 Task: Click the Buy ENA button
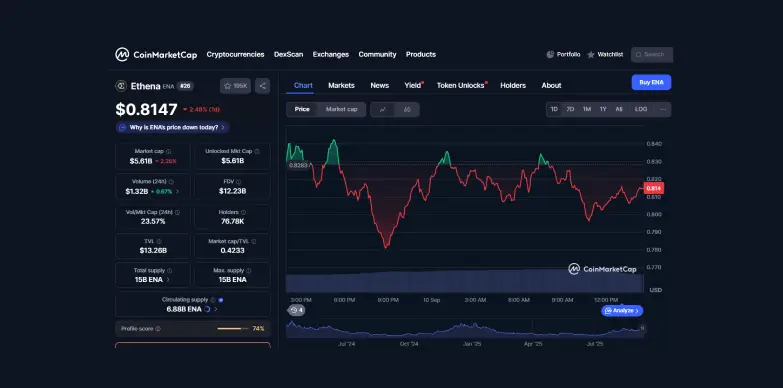651,82
